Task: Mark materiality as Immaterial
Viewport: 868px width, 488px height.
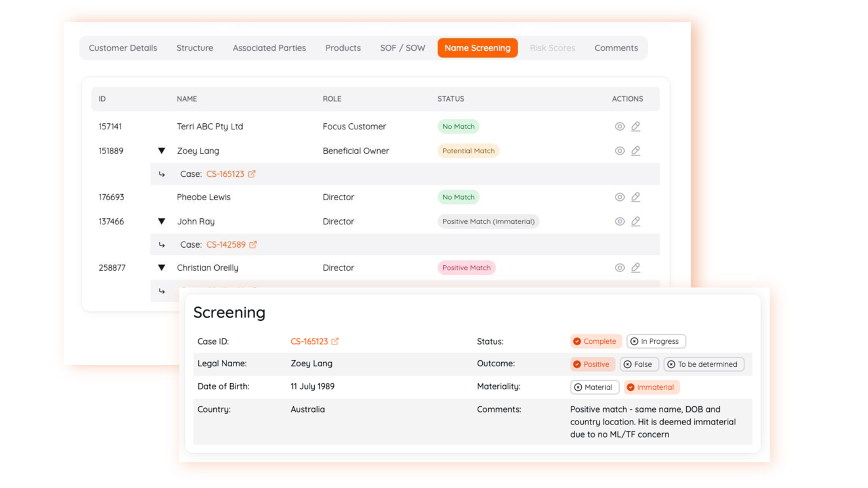Action: 651,387
